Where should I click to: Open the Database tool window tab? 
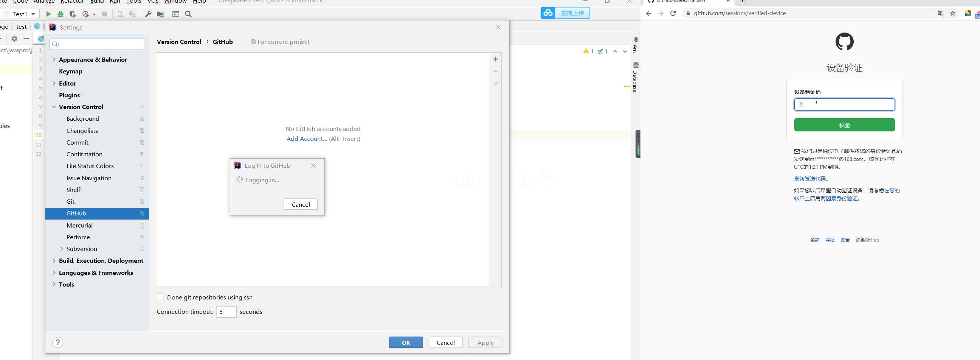[x=635, y=77]
